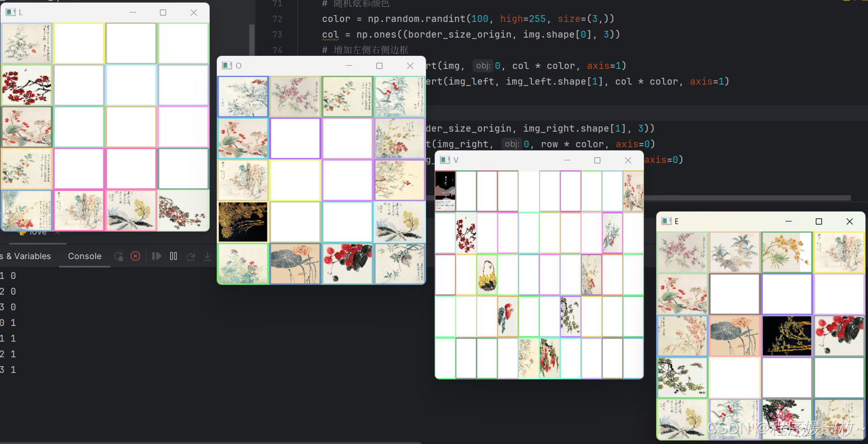Maximize the V image window
Screen dimensions: 868x444
pyautogui.click(x=597, y=160)
